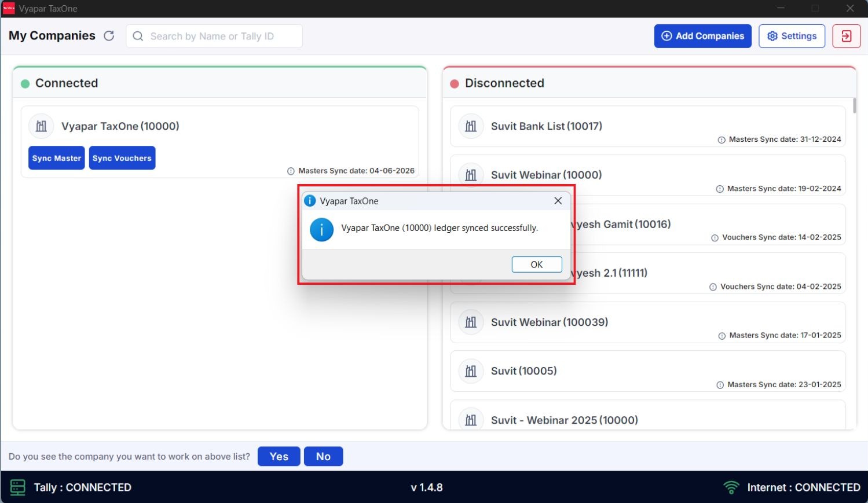Click the Suvit - Webinar 2025 company icon
Screen dimensions: 868x503
471,420
